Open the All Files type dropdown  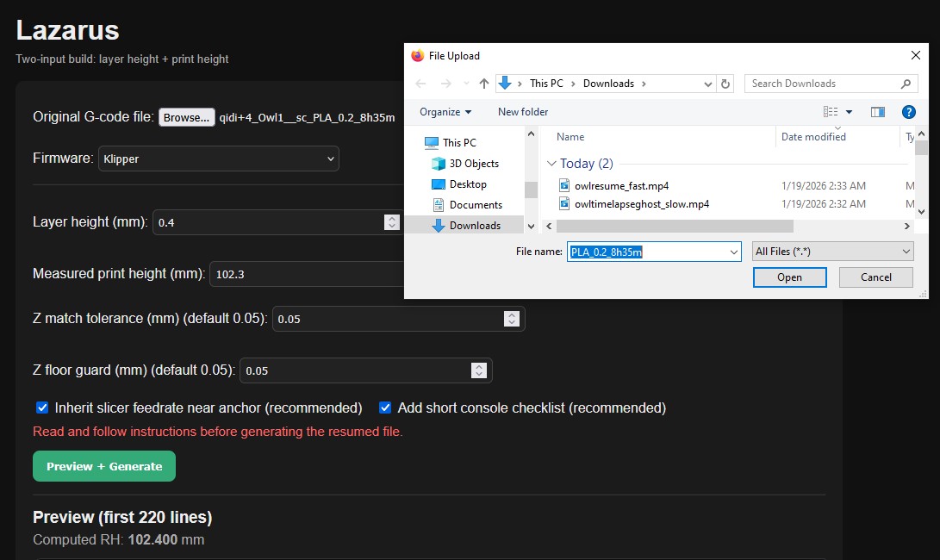pyautogui.click(x=832, y=252)
